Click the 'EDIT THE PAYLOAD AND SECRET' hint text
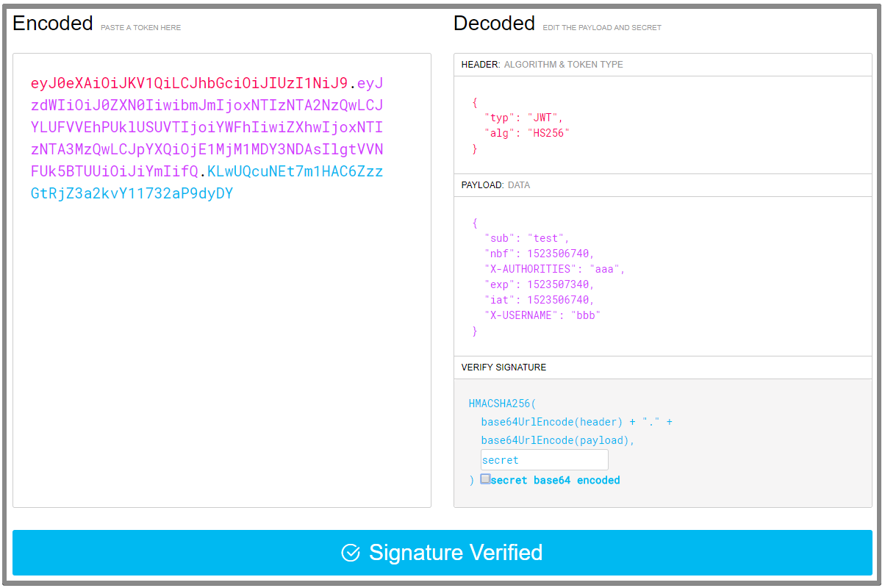 [602, 28]
